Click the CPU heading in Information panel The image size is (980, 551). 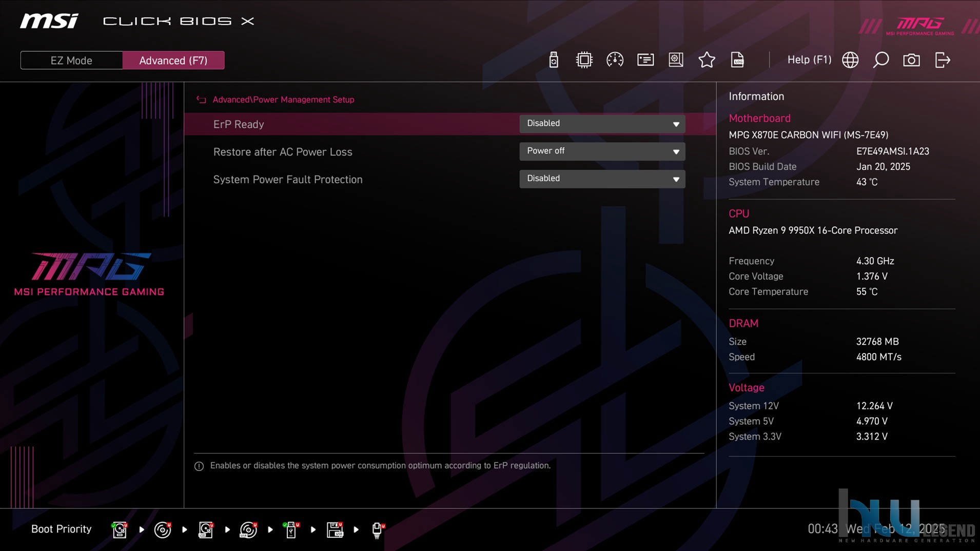coord(739,214)
